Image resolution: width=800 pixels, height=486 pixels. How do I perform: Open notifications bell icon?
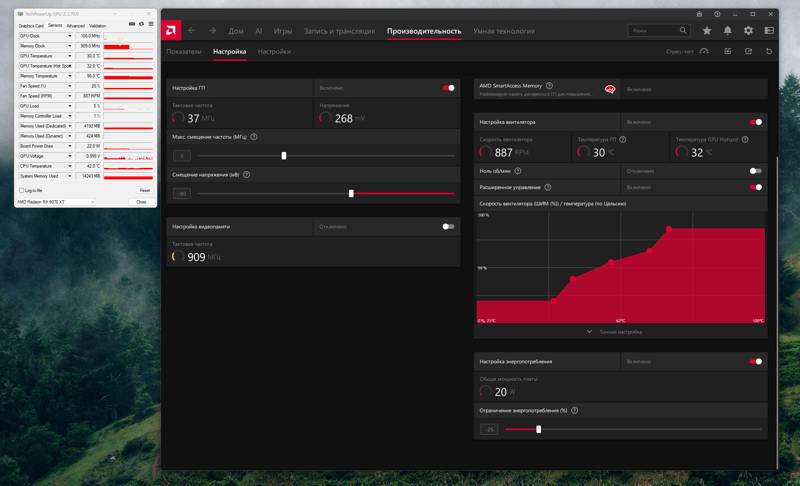[728, 31]
